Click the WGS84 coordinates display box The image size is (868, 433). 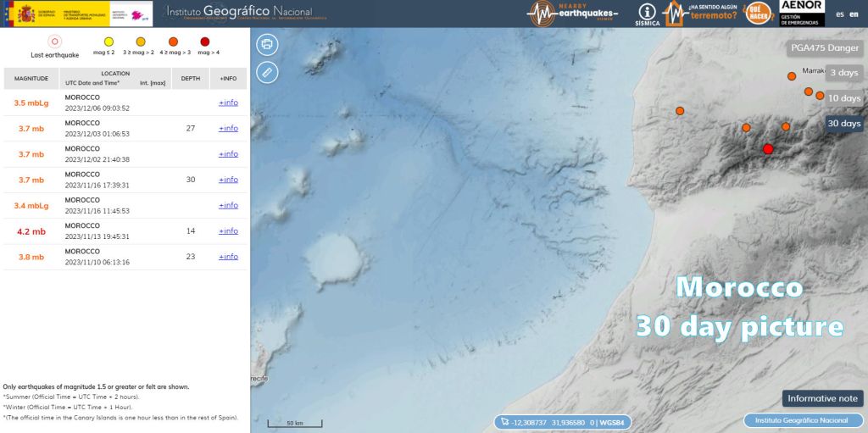coord(563,422)
